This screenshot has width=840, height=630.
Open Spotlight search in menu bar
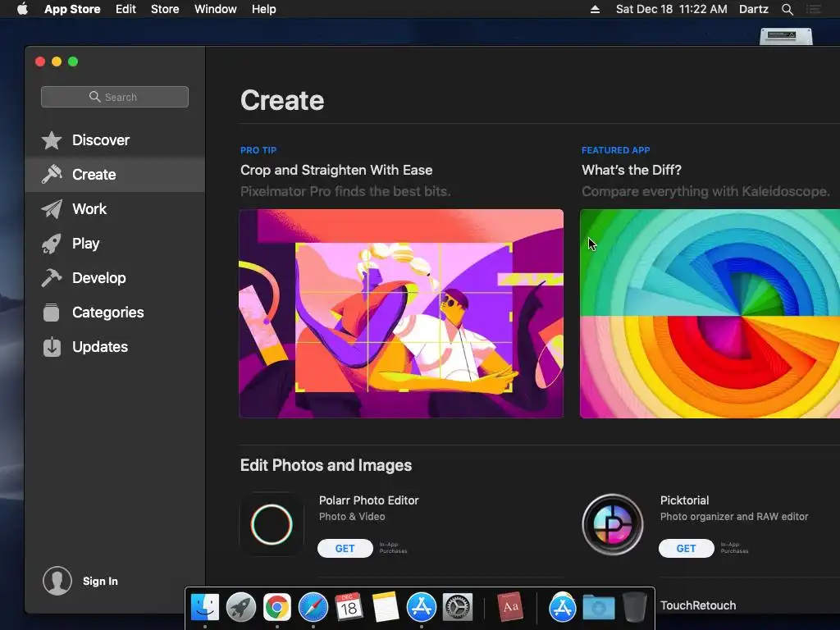(x=787, y=9)
